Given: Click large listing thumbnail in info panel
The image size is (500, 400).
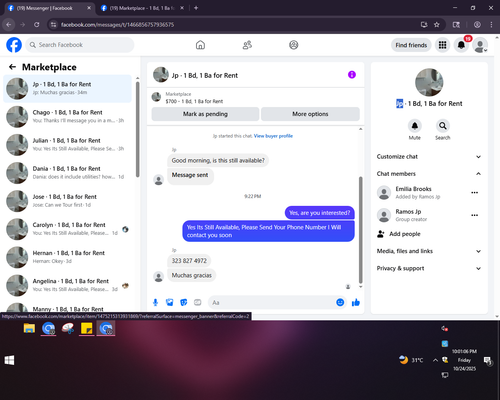Looking at the screenshot, I should pos(429,82).
